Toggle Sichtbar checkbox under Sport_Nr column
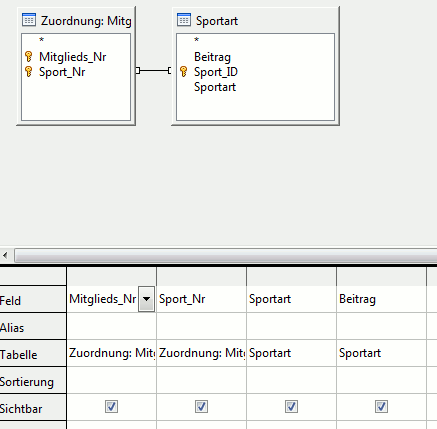437x429 pixels. (x=201, y=406)
